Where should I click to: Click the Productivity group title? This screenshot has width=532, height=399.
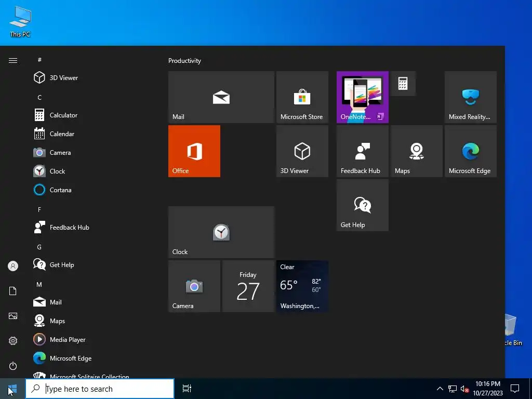pyautogui.click(x=184, y=61)
